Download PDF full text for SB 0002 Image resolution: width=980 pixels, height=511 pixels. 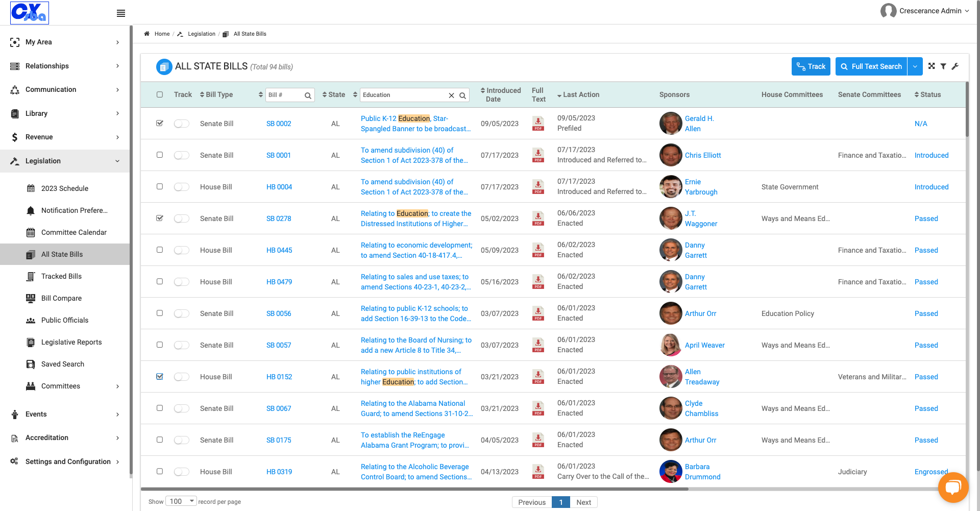[538, 124]
